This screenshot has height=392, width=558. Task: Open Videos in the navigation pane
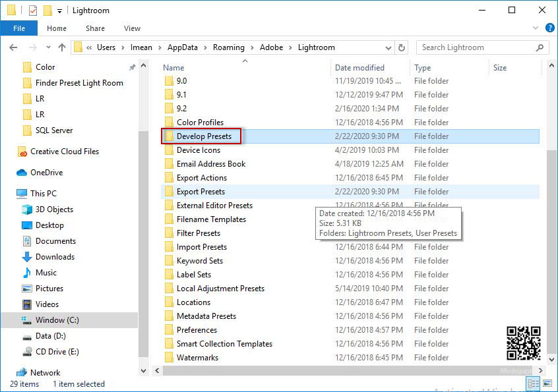tap(41, 304)
